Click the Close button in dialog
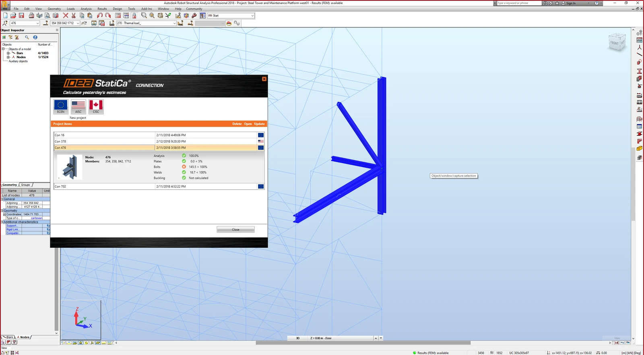This screenshot has width=644, height=355. coord(235,230)
